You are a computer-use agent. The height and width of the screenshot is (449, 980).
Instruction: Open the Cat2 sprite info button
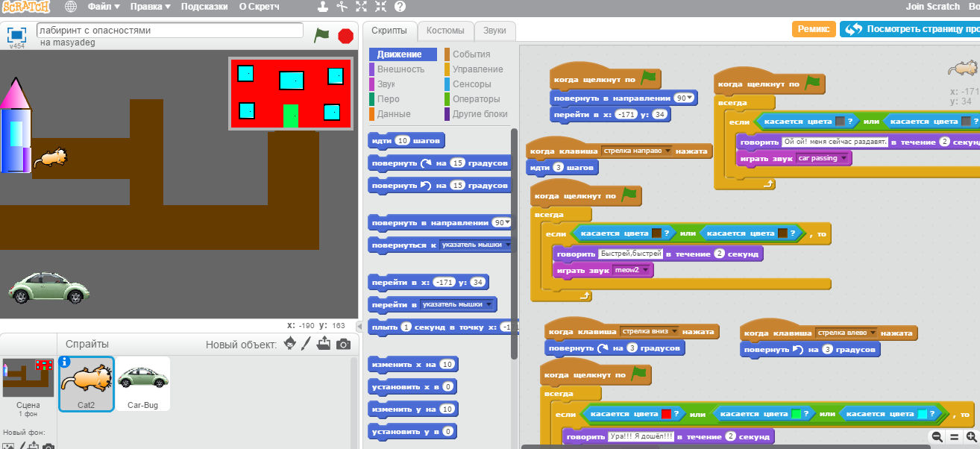pos(64,362)
